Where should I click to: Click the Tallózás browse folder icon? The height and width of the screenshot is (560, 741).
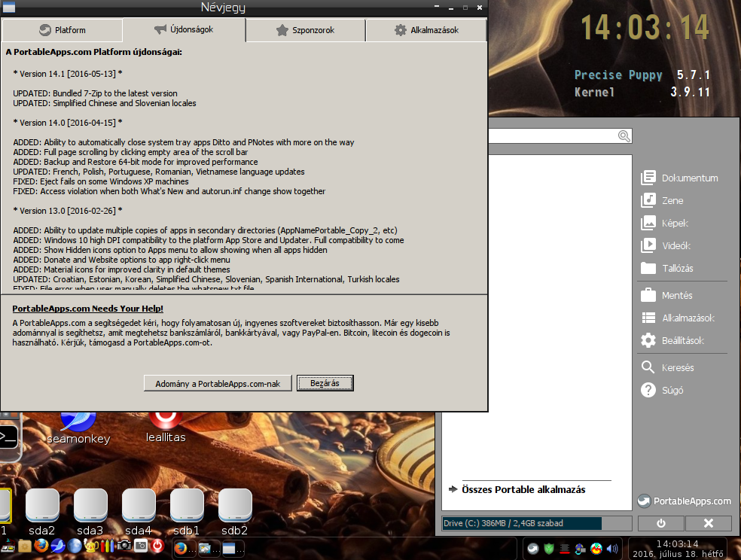pos(648,268)
